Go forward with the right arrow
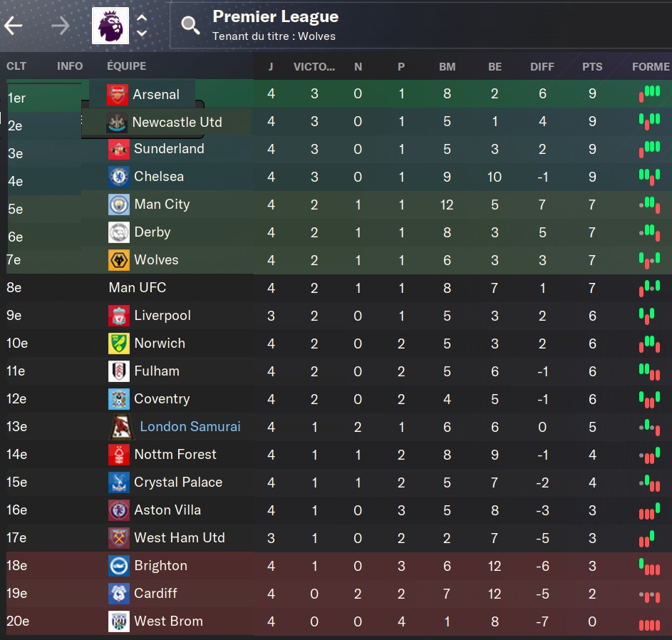 pyautogui.click(x=60, y=26)
